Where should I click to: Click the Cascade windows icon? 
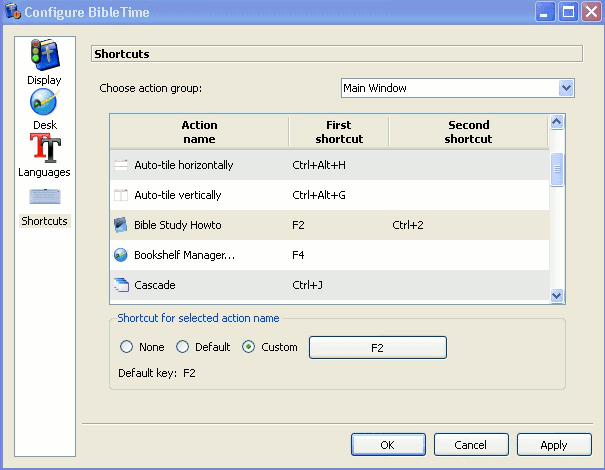pyautogui.click(x=121, y=285)
